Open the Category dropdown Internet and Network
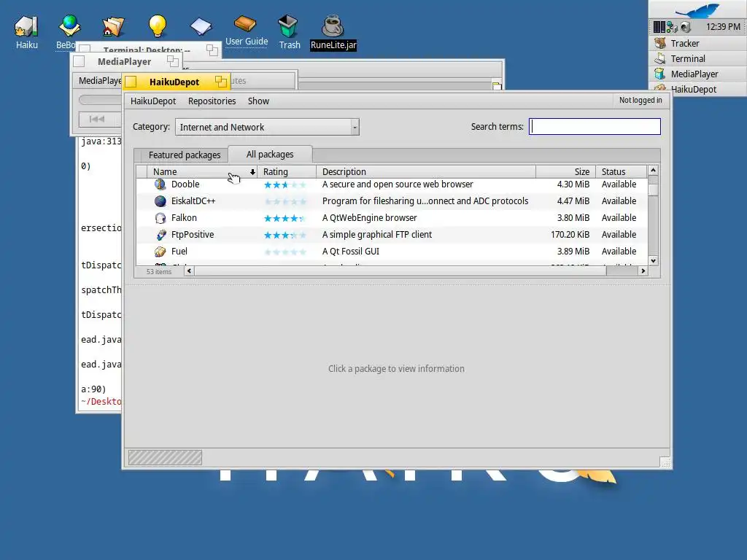Screen dimensions: 747x560 point(267,127)
